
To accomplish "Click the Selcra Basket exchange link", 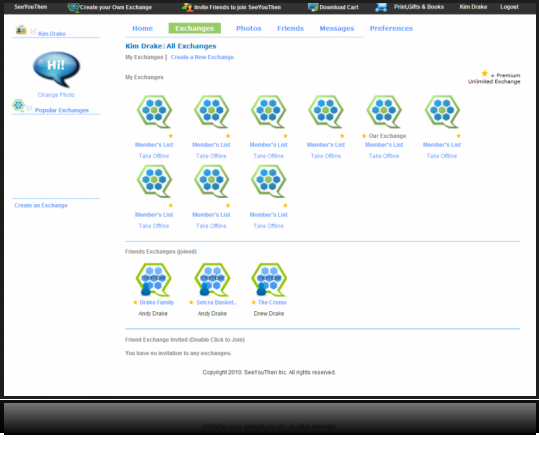I will [x=216, y=302].
